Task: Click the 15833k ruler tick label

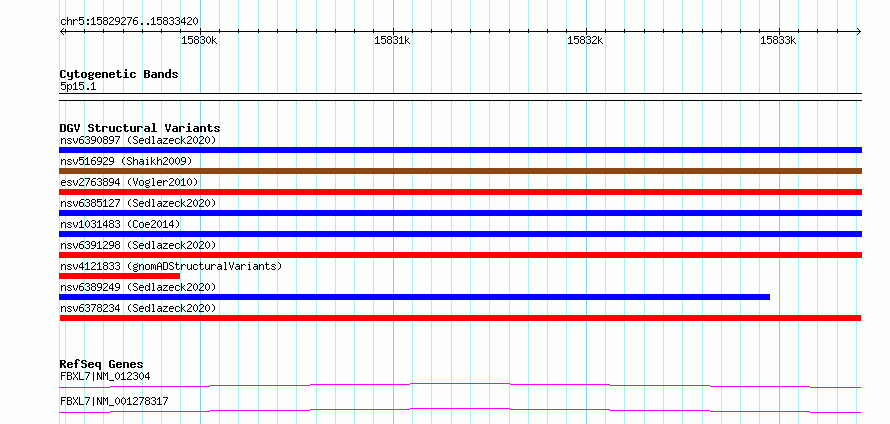Action: (778, 40)
